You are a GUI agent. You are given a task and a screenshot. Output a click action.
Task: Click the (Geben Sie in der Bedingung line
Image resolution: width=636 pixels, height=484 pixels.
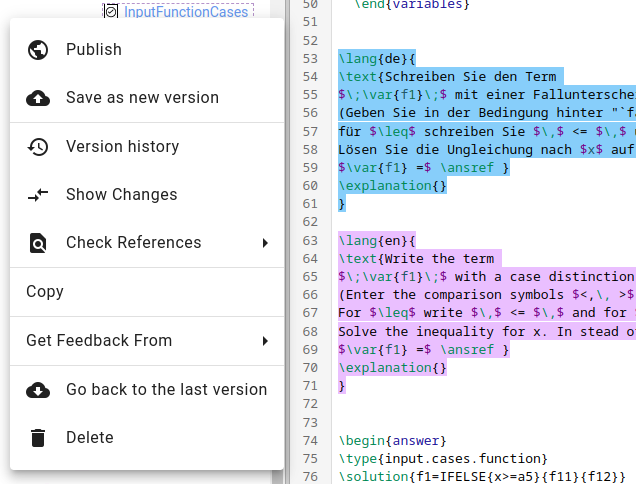coord(487,113)
